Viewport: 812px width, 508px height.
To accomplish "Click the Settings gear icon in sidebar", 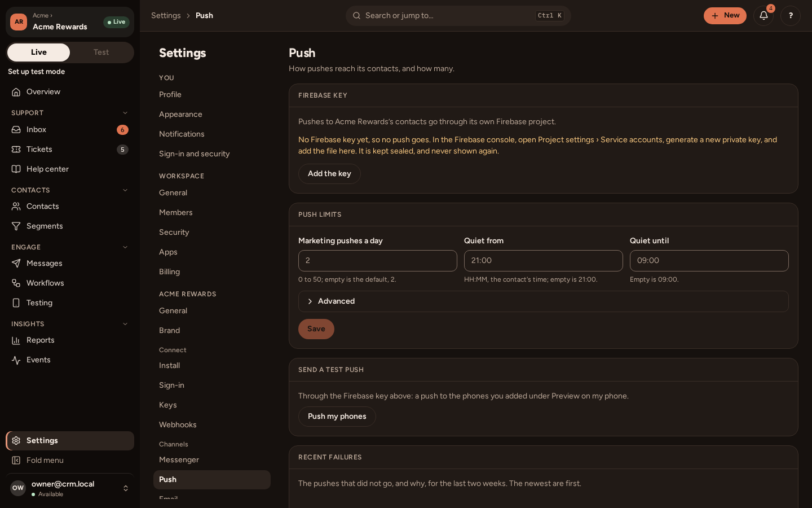I will click(x=16, y=441).
